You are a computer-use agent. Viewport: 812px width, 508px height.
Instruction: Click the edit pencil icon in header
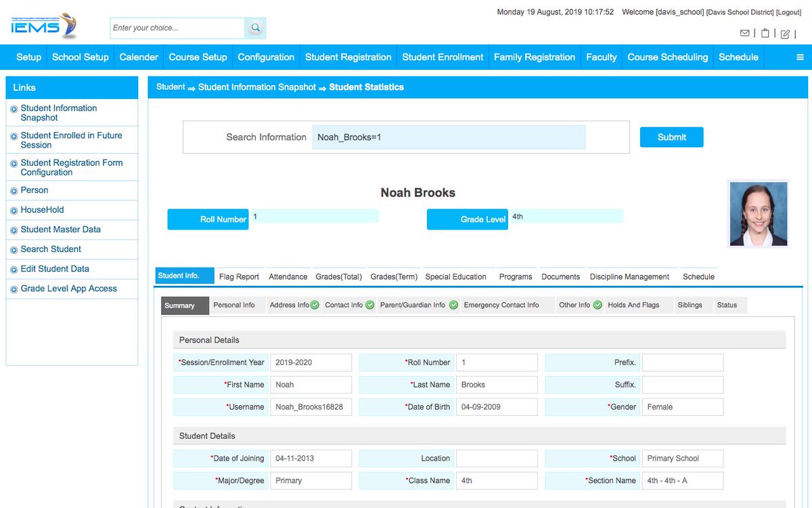785,34
